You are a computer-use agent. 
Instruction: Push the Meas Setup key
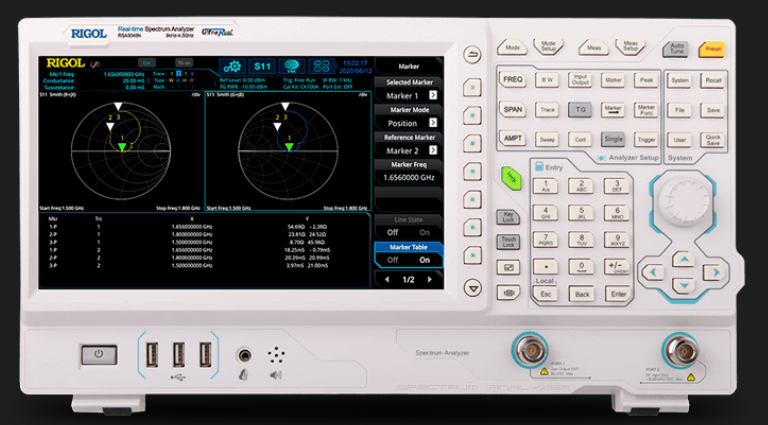click(630, 47)
